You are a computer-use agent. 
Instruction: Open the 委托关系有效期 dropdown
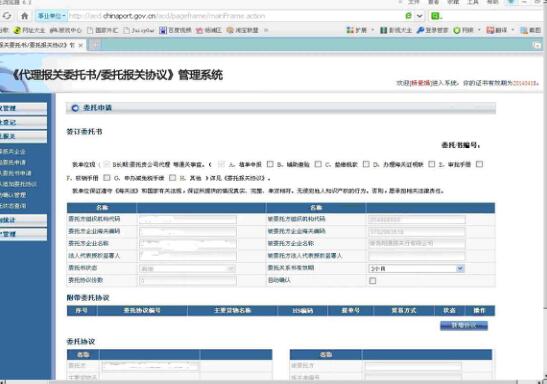click(x=417, y=269)
